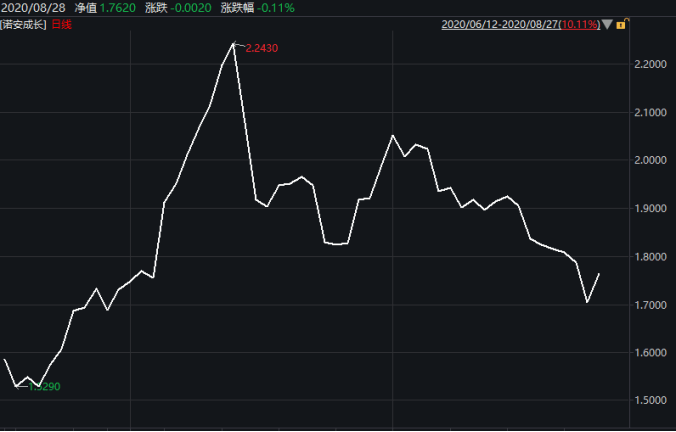This screenshot has height=432, width=676.
Task: Click the yellow unlock padlock icon
Action: click(x=622, y=22)
